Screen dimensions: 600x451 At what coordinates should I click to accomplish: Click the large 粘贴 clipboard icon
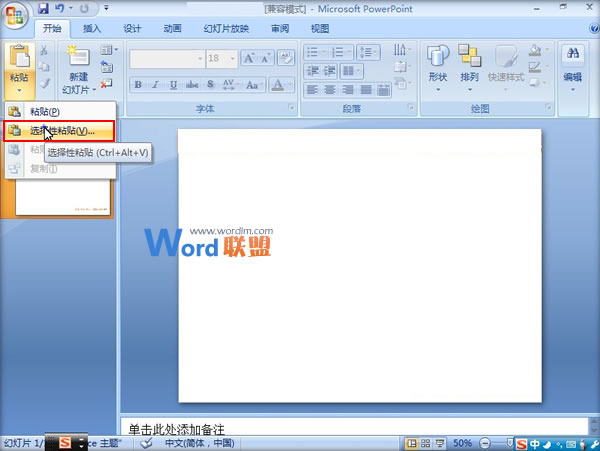click(x=20, y=57)
